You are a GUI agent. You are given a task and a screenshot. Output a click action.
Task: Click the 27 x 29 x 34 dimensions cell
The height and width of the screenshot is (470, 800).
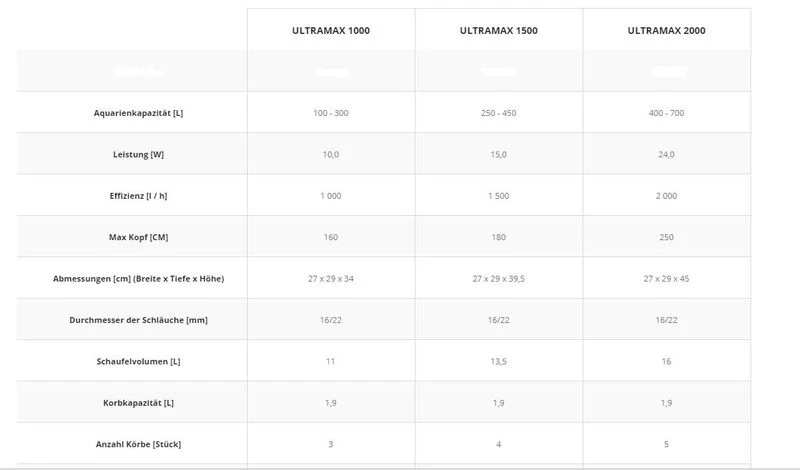point(331,278)
